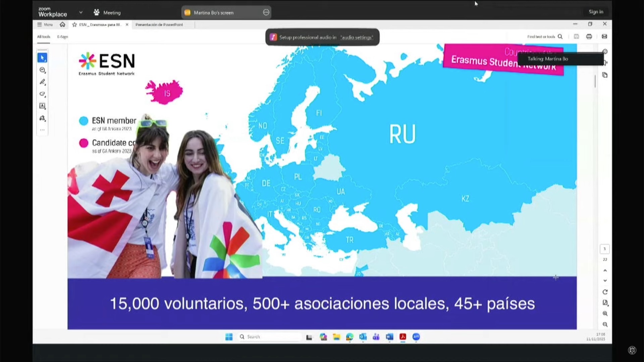Image resolution: width=644 pixels, height=362 pixels.
Task: Rotate the page view clockwise
Action: pos(605,292)
